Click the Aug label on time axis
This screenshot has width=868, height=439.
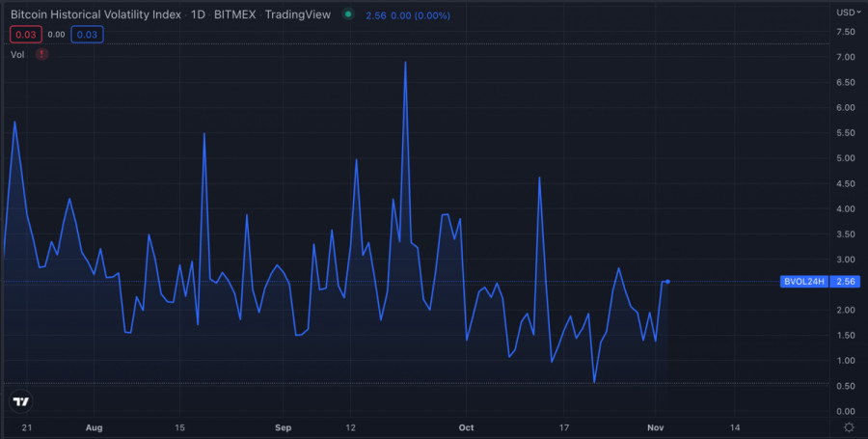[94, 426]
